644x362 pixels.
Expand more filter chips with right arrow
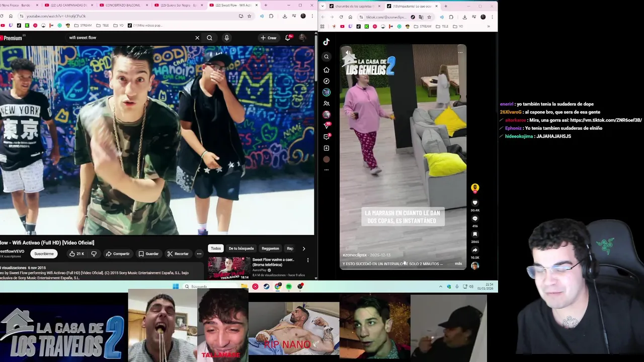tap(303, 248)
